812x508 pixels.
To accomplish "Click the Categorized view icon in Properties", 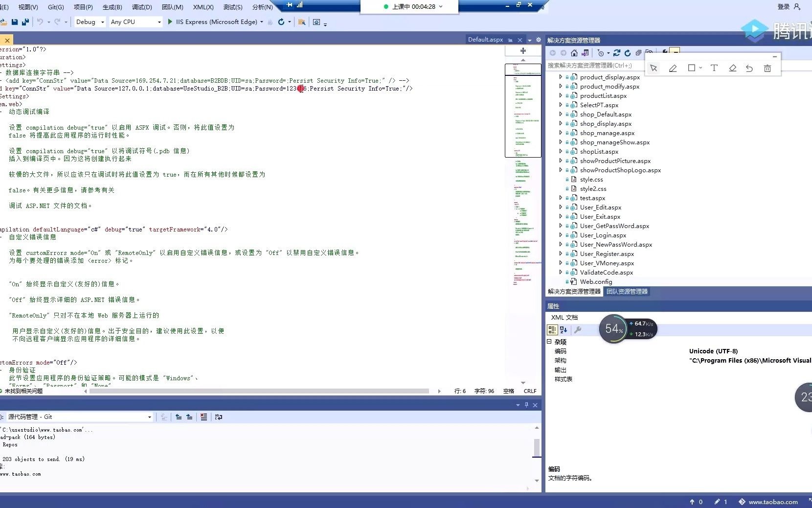I will [552, 330].
